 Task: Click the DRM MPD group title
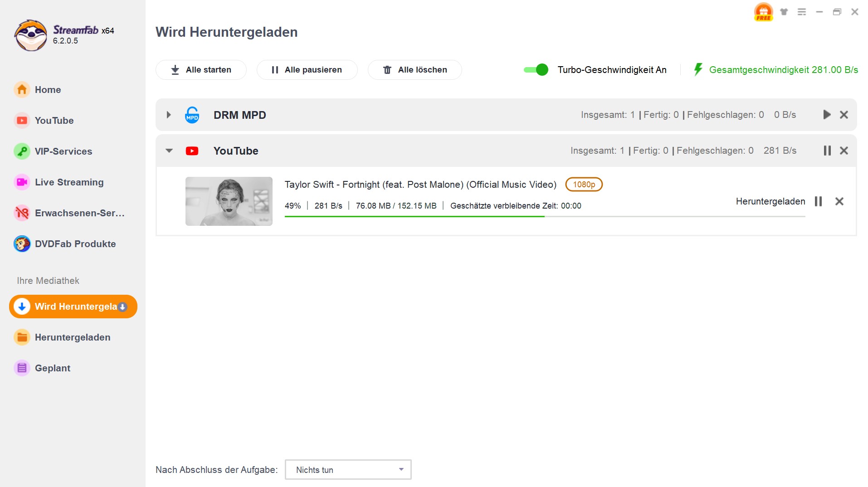pos(239,115)
